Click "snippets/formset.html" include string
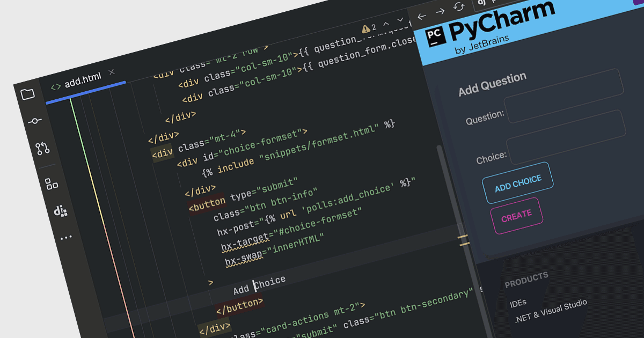The width and height of the screenshot is (644, 338). pyautogui.click(x=320, y=143)
